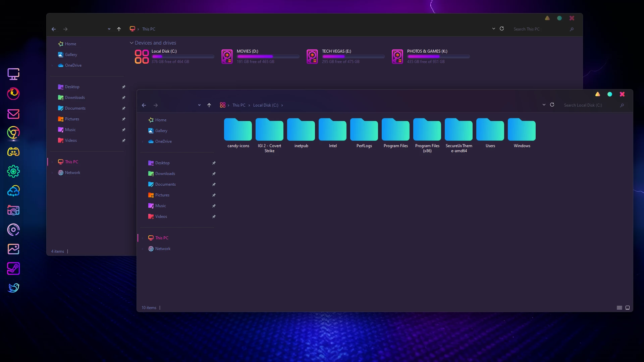This screenshot has height=362, width=644.
Task: Click refresh in the Local Disk window
Action: (x=552, y=105)
